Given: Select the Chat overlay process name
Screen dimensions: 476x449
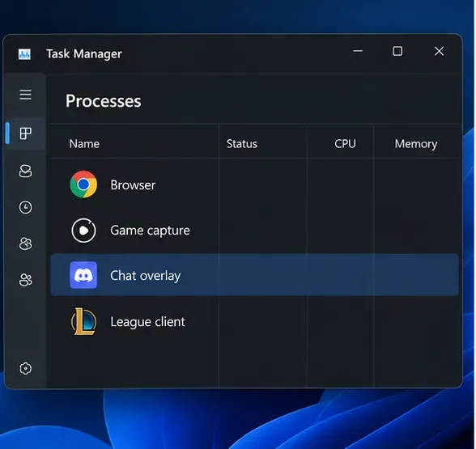Looking at the screenshot, I should pyautogui.click(x=145, y=276).
